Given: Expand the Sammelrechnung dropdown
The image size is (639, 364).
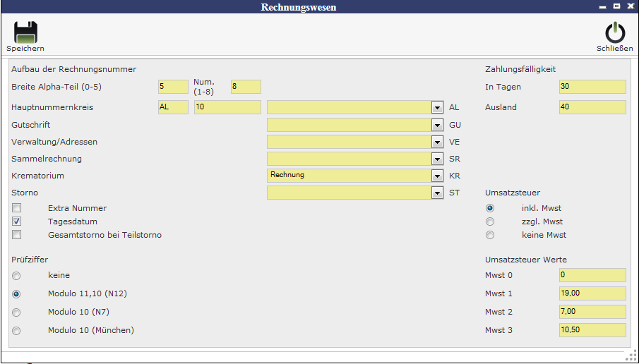Looking at the screenshot, I should pyautogui.click(x=437, y=159).
